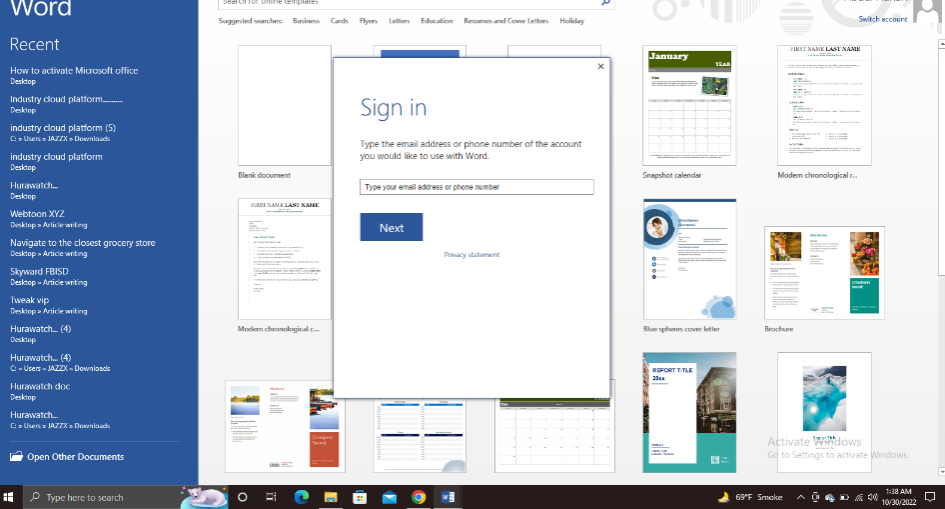Open the Brochure template with flowers
This screenshot has width=945, height=509.
pyautogui.click(x=824, y=273)
